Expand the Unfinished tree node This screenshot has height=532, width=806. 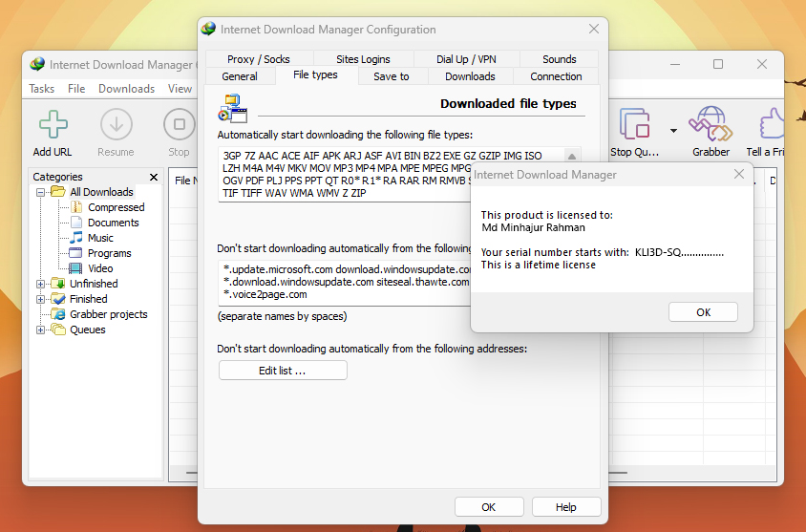click(41, 284)
